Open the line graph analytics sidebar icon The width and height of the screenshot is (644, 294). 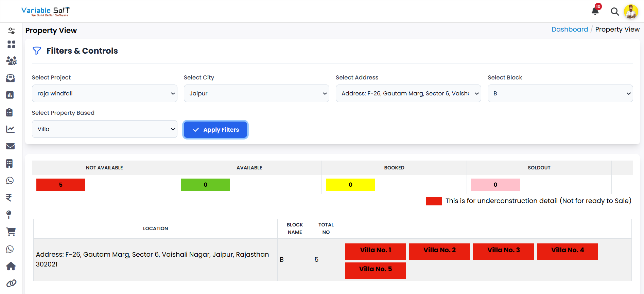10,129
